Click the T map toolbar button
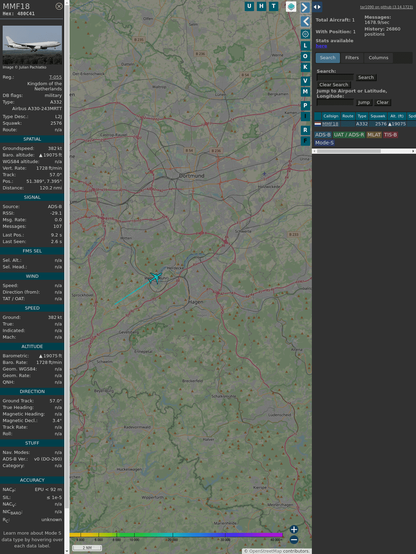416x554 pixels. click(273, 6)
